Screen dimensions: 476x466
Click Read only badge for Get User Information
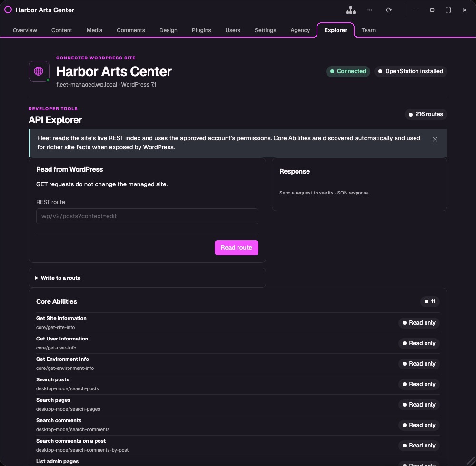[419, 343]
